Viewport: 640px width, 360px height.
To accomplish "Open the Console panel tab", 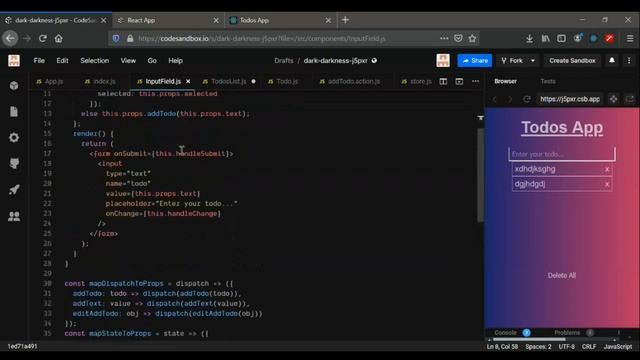I will (505, 333).
